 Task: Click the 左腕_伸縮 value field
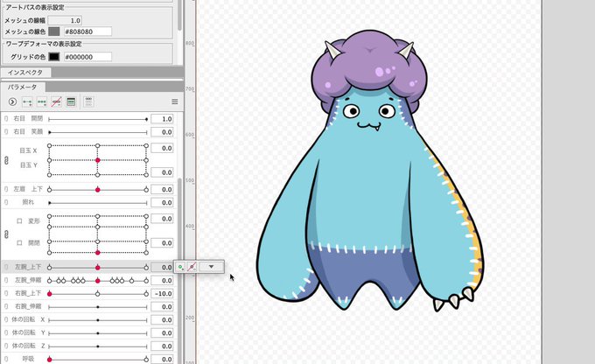[x=162, y=281]
